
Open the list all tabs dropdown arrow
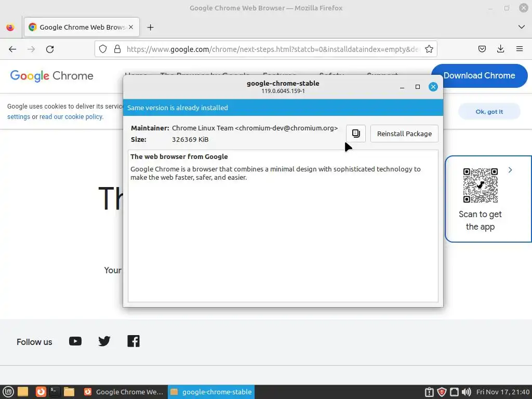tap(522, 27)
